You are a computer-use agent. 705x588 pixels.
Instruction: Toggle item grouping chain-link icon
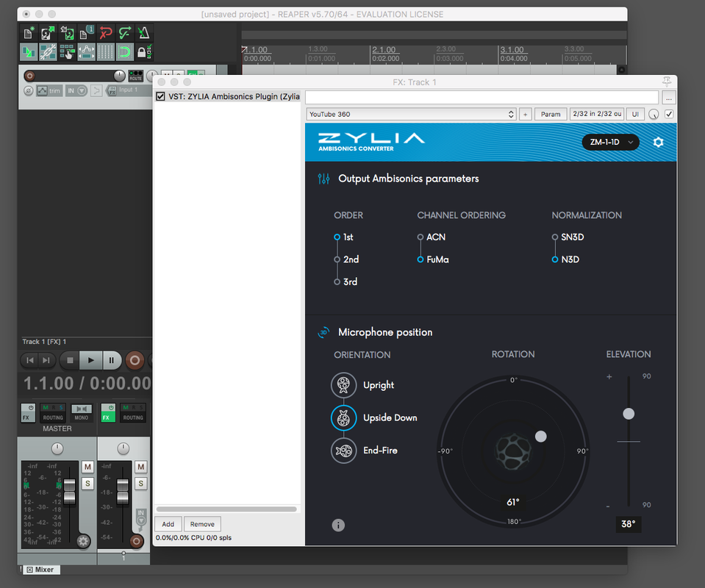[x=48, y=52]
